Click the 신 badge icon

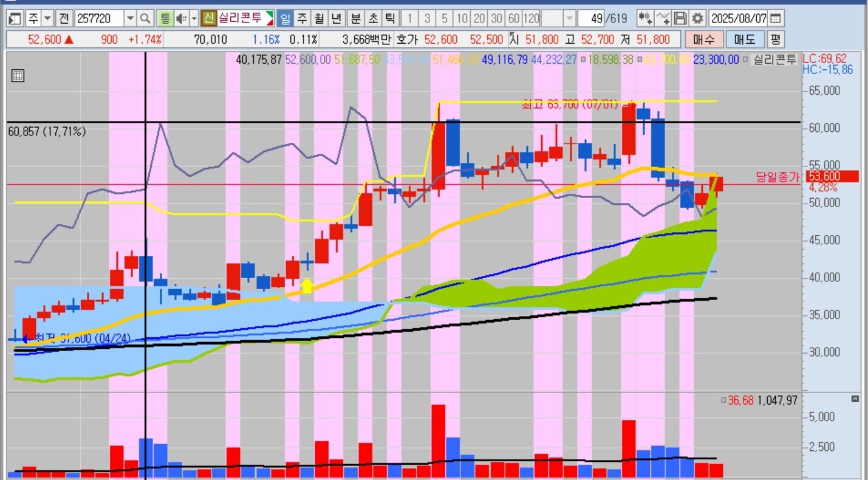point(208,18)
